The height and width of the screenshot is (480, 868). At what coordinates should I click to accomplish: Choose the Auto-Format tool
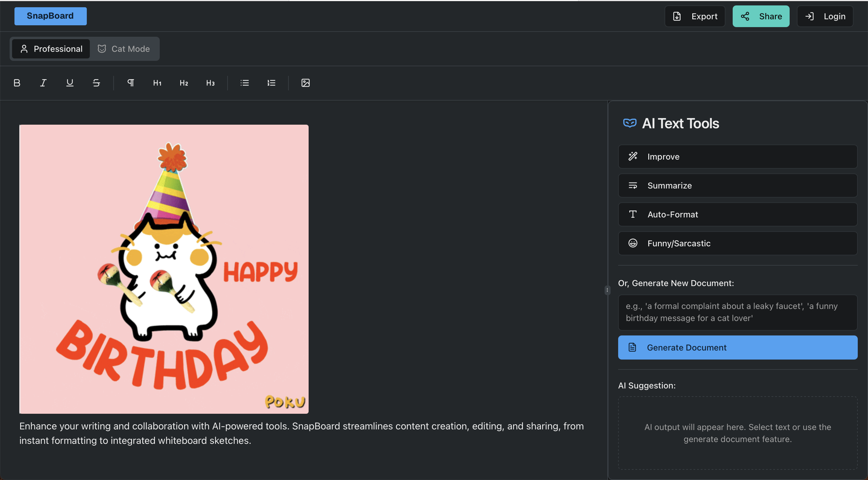coord(737,214)
